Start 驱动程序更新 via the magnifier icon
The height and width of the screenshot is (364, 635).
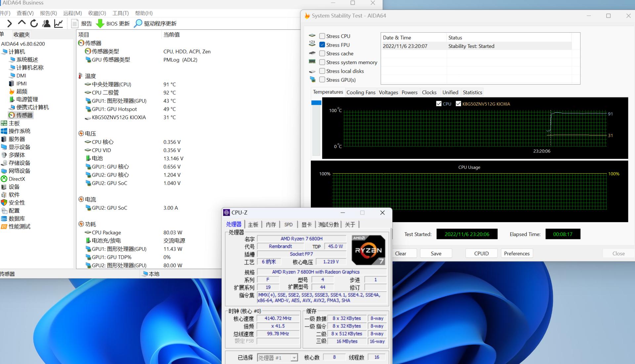pos(138,23)
